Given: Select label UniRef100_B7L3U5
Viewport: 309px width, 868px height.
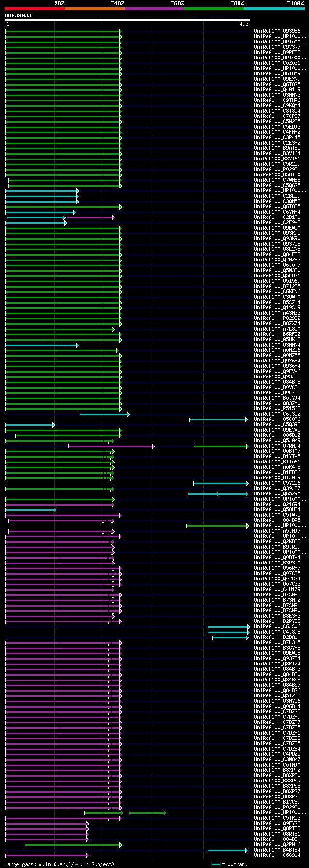Looking at the screenshot, I should point(277,643).
